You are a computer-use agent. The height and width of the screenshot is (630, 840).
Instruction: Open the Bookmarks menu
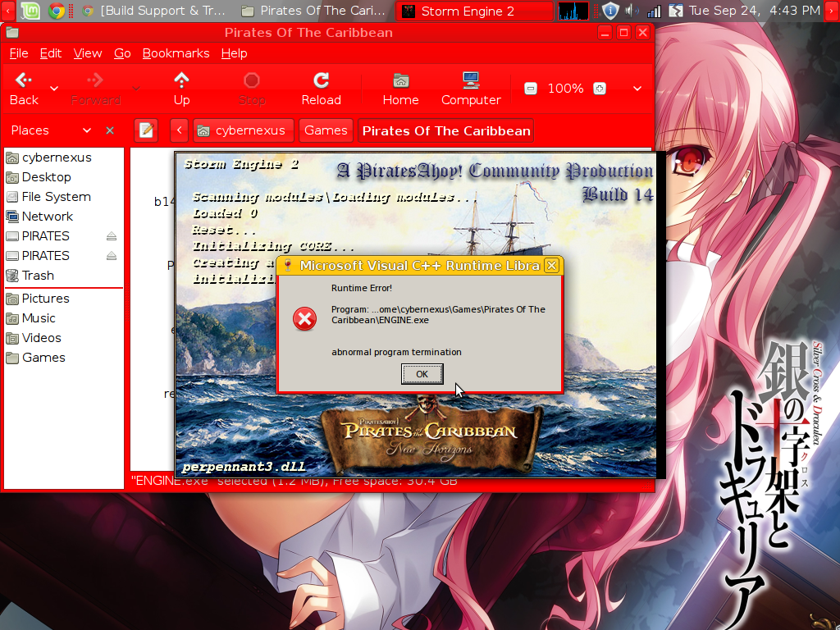[176, 53]
